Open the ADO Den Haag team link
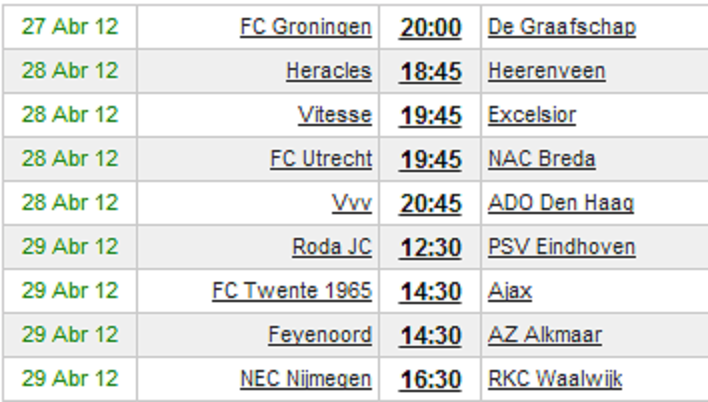The image size is (708, 402). [x=561, y=203]
